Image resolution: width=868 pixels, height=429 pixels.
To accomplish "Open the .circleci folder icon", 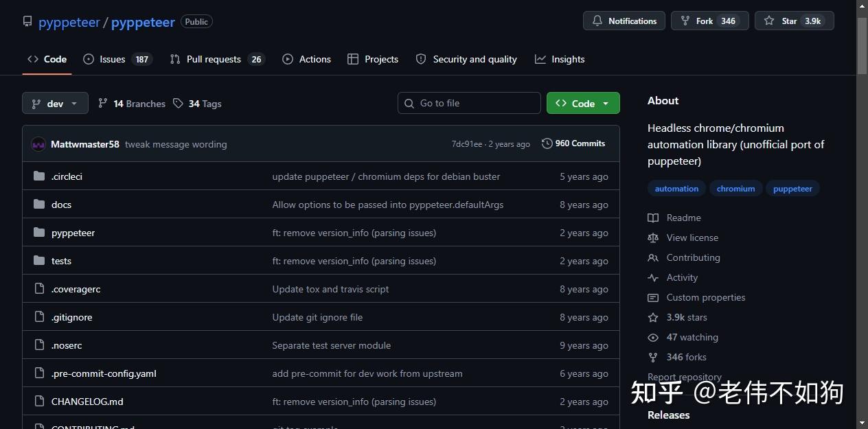I will 39,176.
